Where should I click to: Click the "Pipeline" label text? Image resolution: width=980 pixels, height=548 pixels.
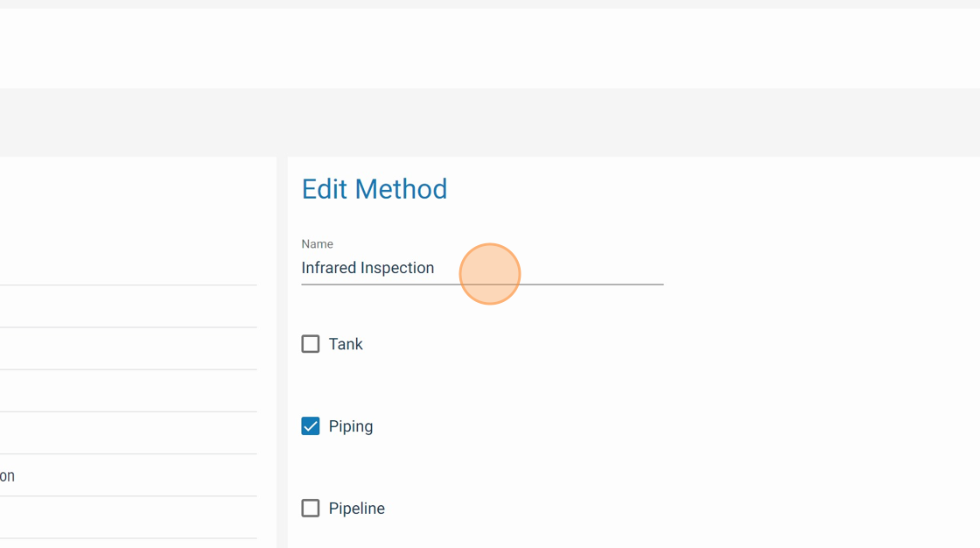point(356,509)
